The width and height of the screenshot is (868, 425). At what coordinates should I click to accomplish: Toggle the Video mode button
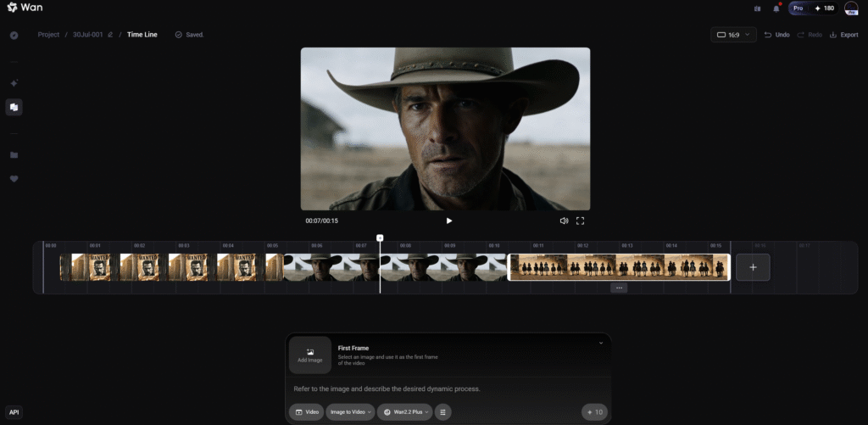(x=306, y=412)
